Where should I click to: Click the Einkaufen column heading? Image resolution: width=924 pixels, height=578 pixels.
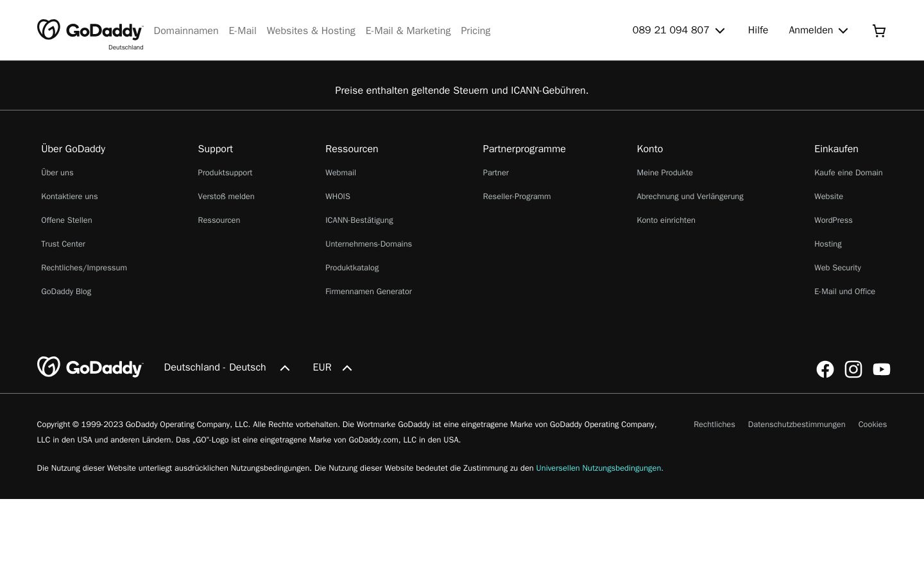point(836,149)
